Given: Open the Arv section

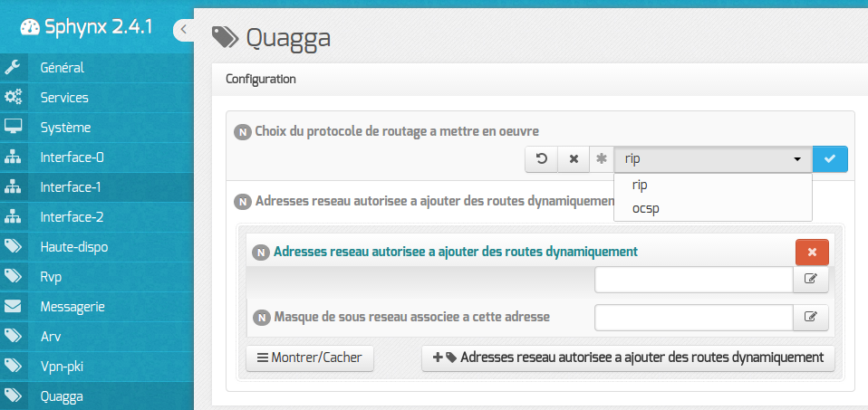Looking at the screenshot, I should pyautogui.click(x=97, y=337).
